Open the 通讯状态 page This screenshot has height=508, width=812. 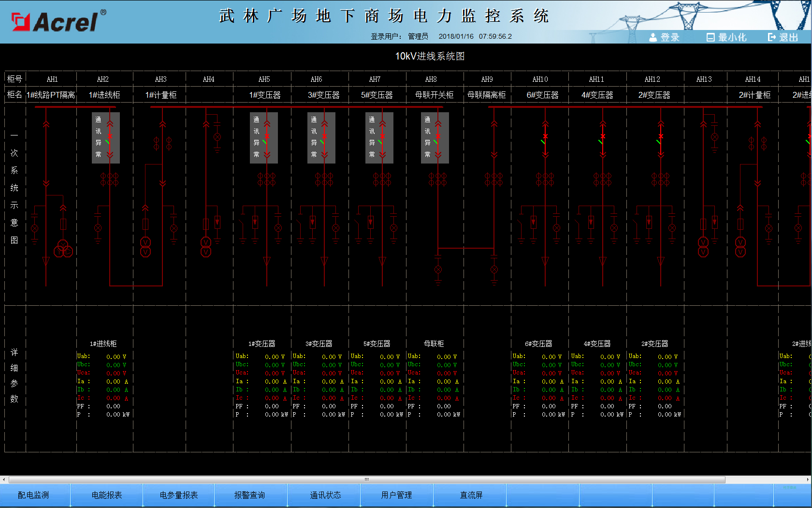pos(325,495)
